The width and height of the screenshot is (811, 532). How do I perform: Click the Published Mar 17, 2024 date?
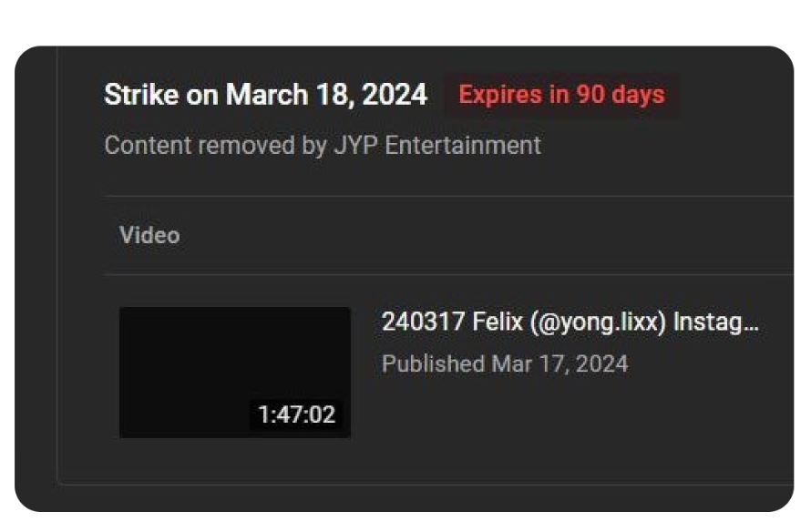505,364
